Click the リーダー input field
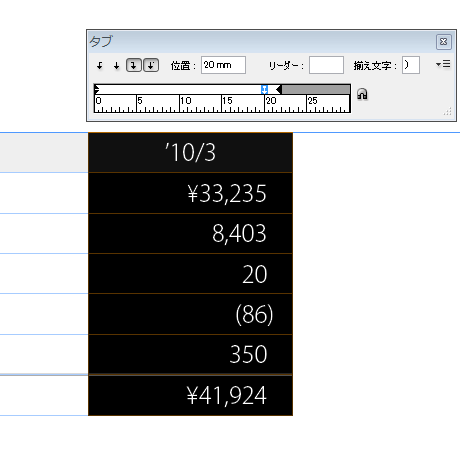This screenshot has height=454, width=460. pyautogui.click(x=326, y=65)
